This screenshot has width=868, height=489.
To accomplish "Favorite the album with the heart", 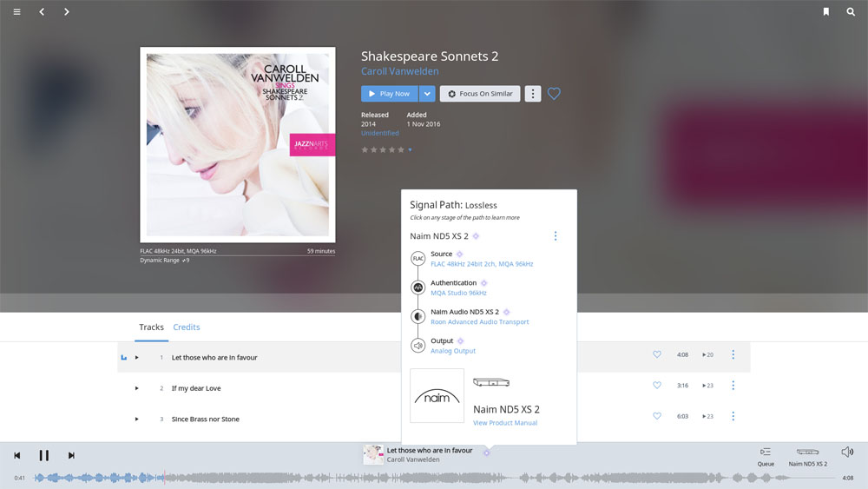I will pyautogui.click(x=554, y=94).
